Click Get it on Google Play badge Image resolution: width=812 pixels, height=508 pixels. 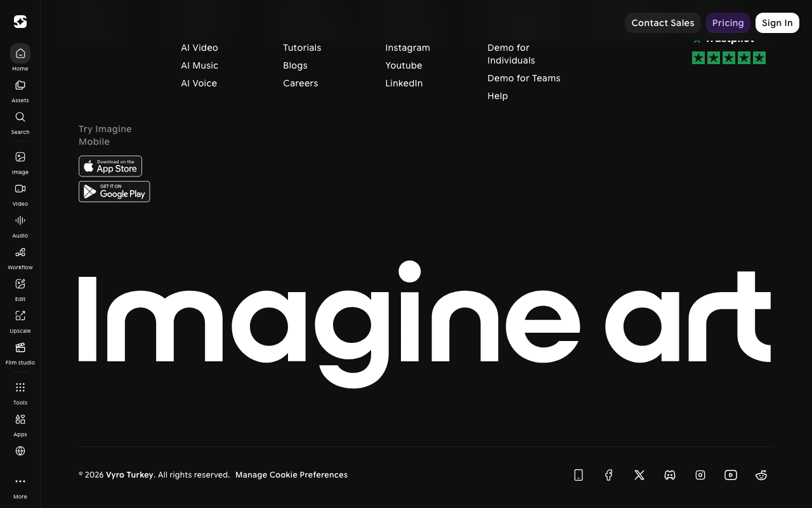click(x=114, y=192)
